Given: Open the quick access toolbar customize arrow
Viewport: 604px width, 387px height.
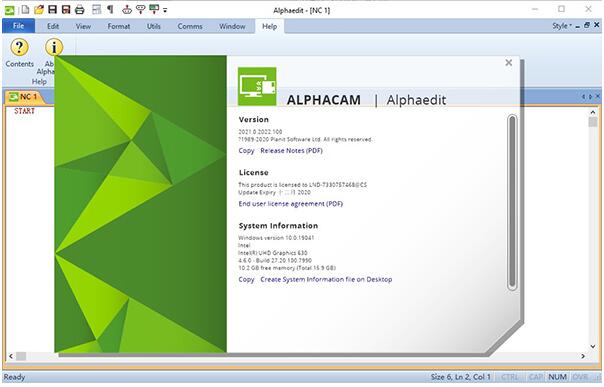Looking at the screenshot, I should click(x=165, y=10).
